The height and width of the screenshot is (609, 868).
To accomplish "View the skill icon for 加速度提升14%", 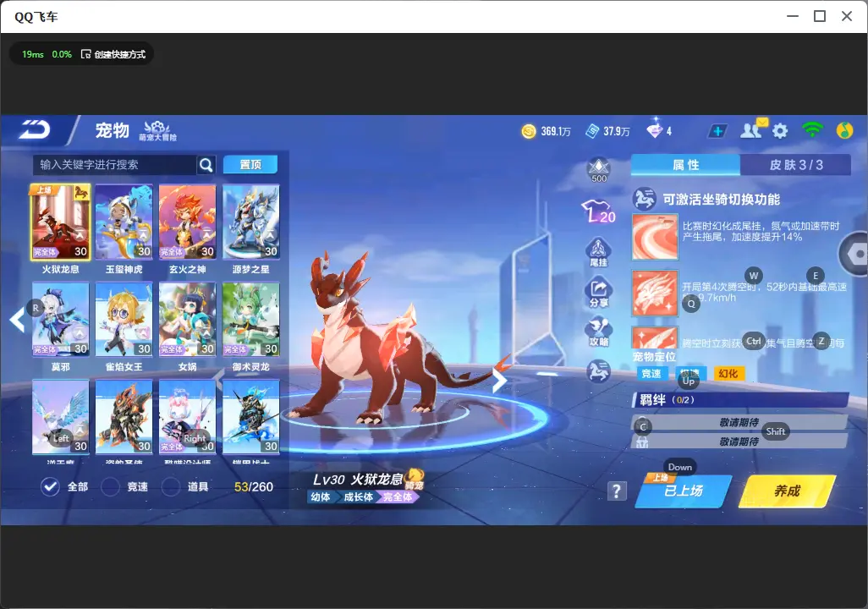I will click(x=655, y=237).
